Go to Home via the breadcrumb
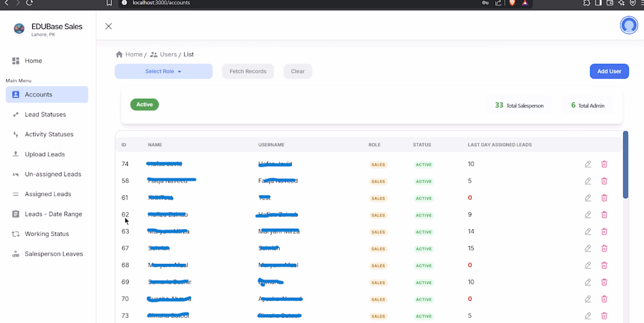Image resolution: width=644 pixels, height=323 pixels. coord(129,54)
